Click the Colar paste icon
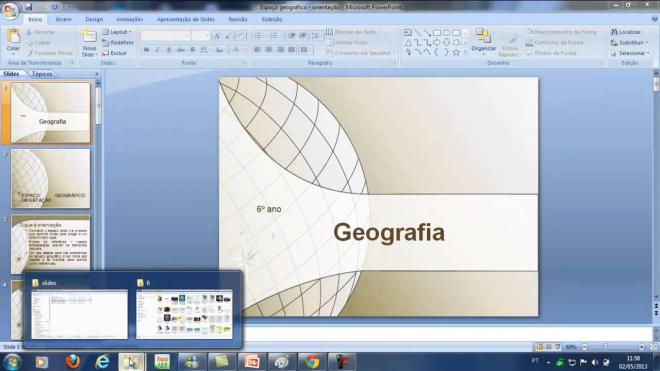Viewport: 660px width, 371px height. click(x=13, y=37)
